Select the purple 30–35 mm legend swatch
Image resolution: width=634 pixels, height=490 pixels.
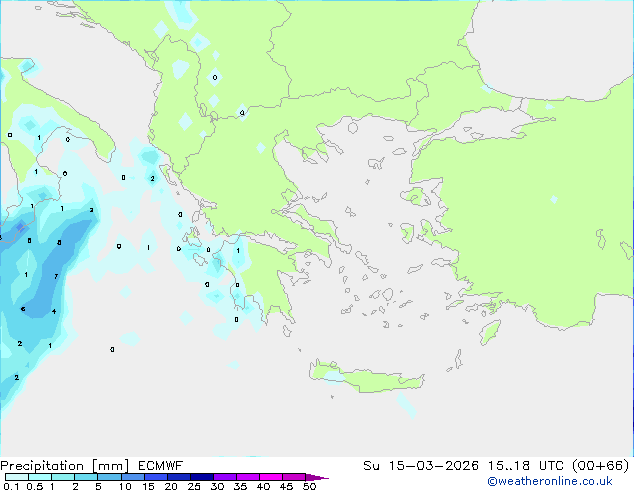(225, 477)
